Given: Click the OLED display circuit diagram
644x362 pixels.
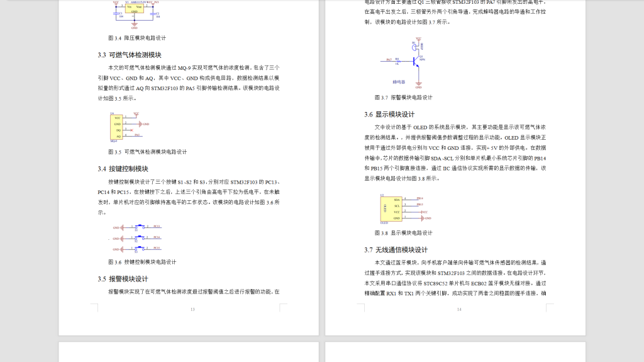Looking at the screenshot, I should (406, 209).
